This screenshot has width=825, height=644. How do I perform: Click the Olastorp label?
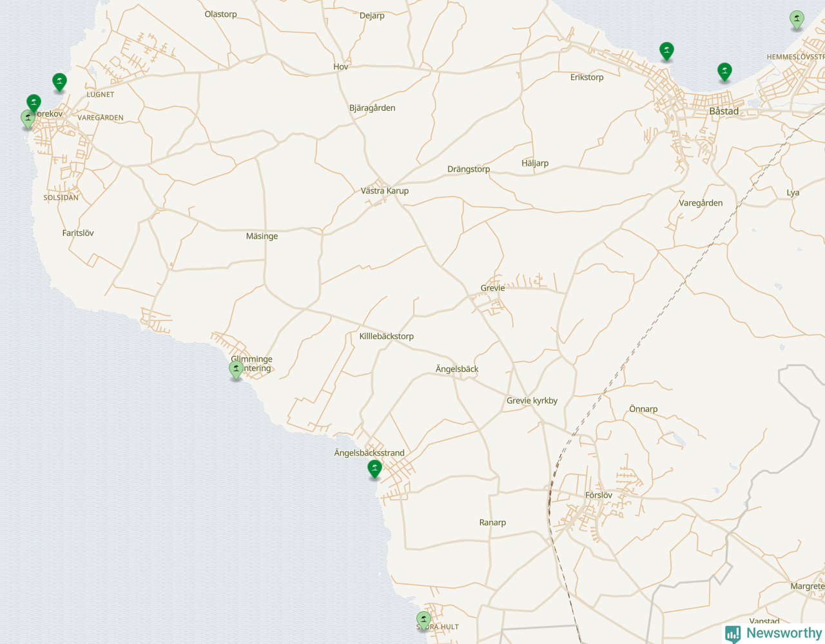[x=221, y=14]
